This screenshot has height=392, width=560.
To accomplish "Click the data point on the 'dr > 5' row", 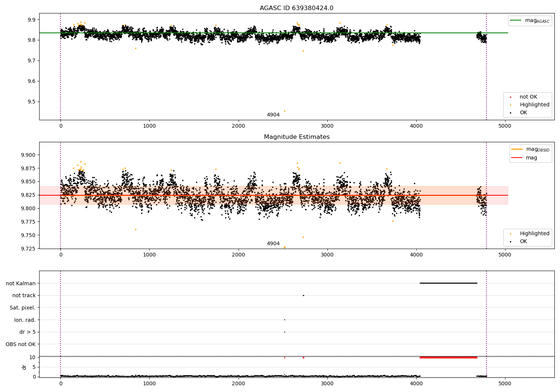I will point(284,332).
